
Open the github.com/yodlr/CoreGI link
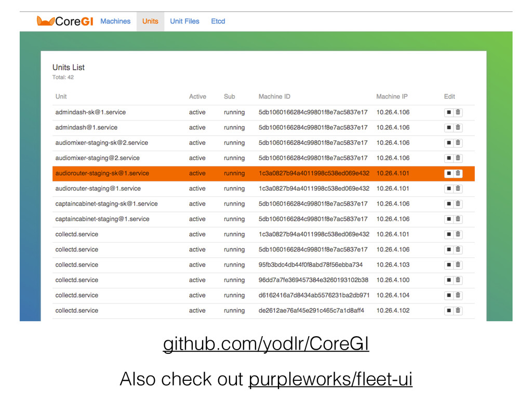[265, 344]
